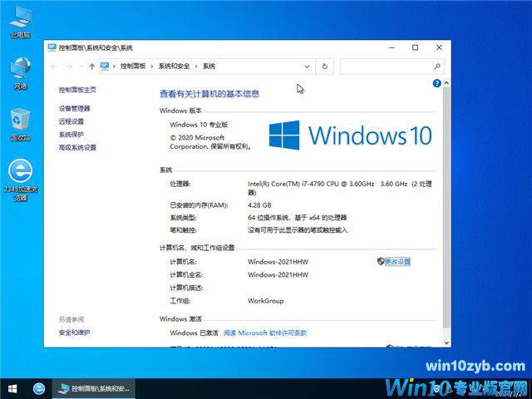Click the Windows 10 logo image
The height and width of the screenshot is (399, 532).
(350, 135)
